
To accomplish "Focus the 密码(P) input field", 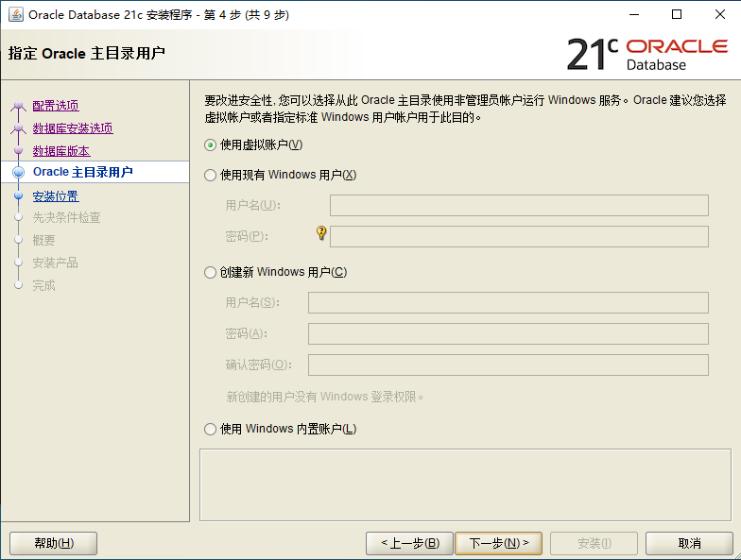I will [x=519, y=236].
